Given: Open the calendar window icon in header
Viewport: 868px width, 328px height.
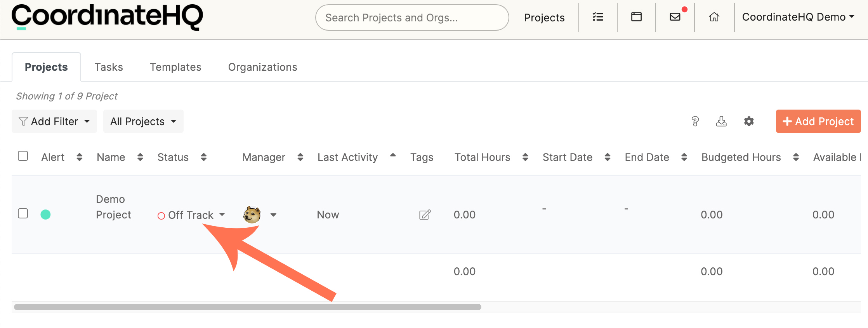Looking at the screenshot, I should pos(636,17).
